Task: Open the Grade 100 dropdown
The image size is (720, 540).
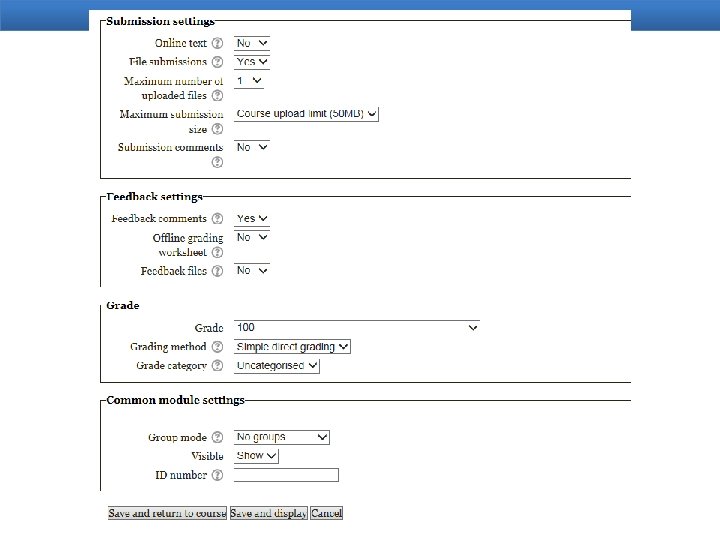Action: click(x=357, y=327)
